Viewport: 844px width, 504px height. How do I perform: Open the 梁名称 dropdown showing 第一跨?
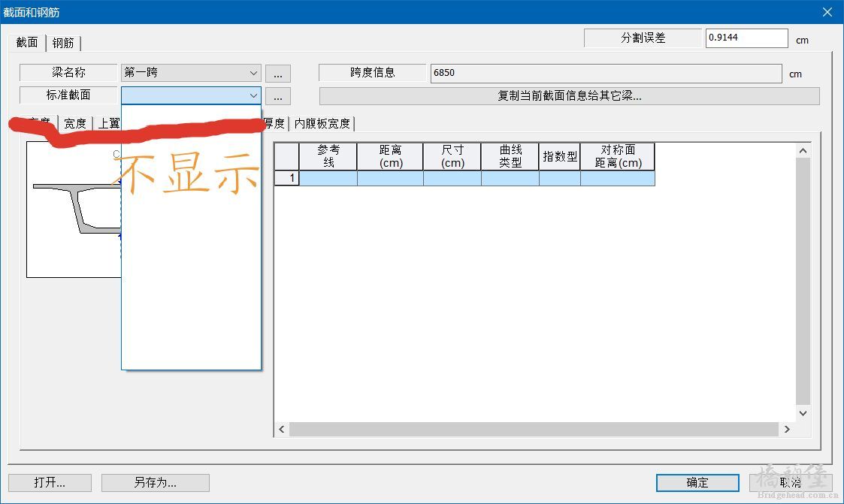point(191,73)
